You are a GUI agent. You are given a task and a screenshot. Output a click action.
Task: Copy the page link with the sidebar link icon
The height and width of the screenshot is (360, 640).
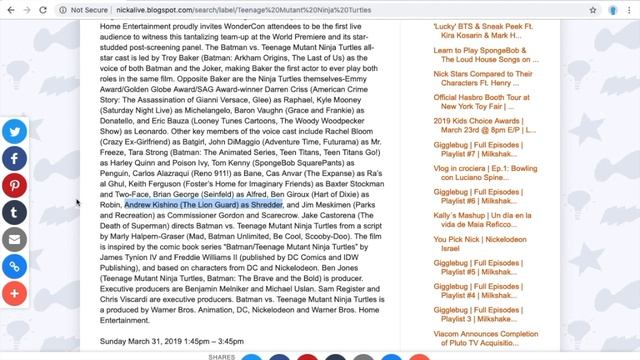click(15, 267)
